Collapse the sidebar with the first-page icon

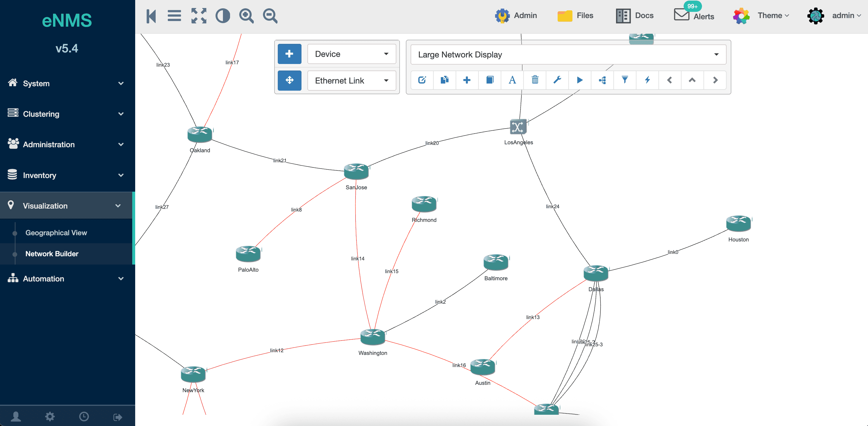(x=151, y=16)
